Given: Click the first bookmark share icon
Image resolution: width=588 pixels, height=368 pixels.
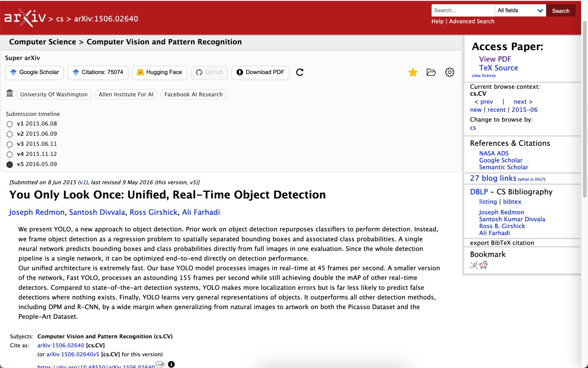Looking at the screenshot, I should tap(474, 265).
